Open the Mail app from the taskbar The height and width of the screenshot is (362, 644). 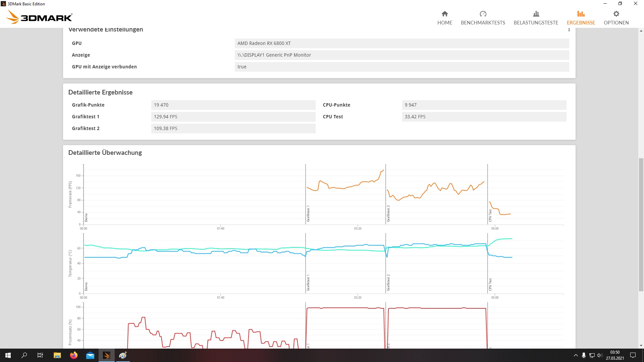click(x=90, y=355)
